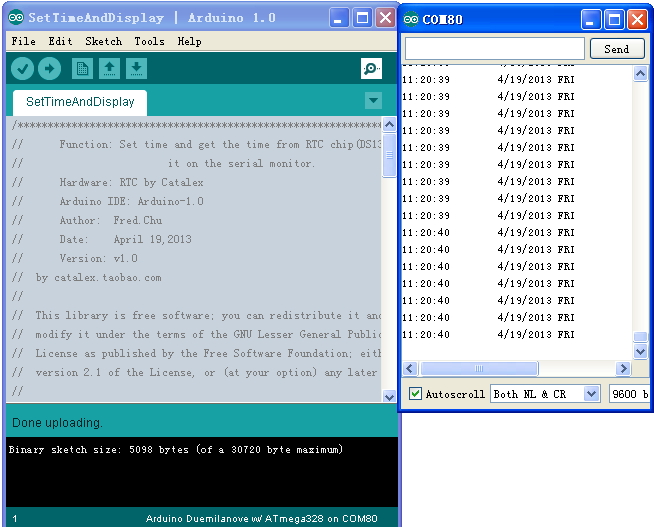Click the code editor vertical scrollbar down arrow
The height and width of the screenshot is (527, 654).
click(x=389, y=396)
